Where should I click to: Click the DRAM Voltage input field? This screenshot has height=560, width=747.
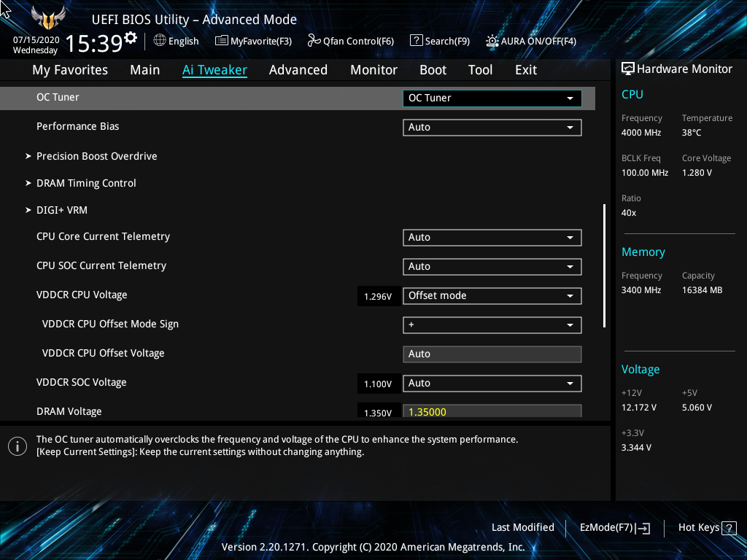point(492,411)
